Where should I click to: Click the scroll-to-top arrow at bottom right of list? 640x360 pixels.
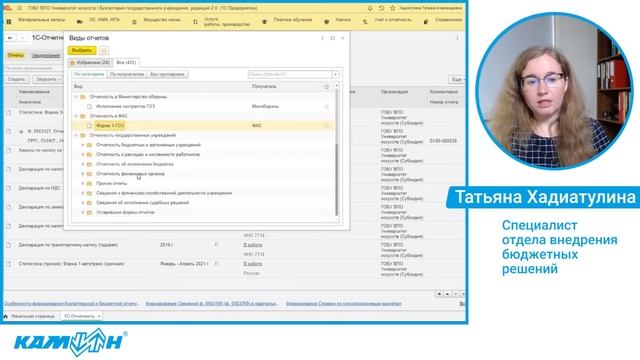pos(439,294)
